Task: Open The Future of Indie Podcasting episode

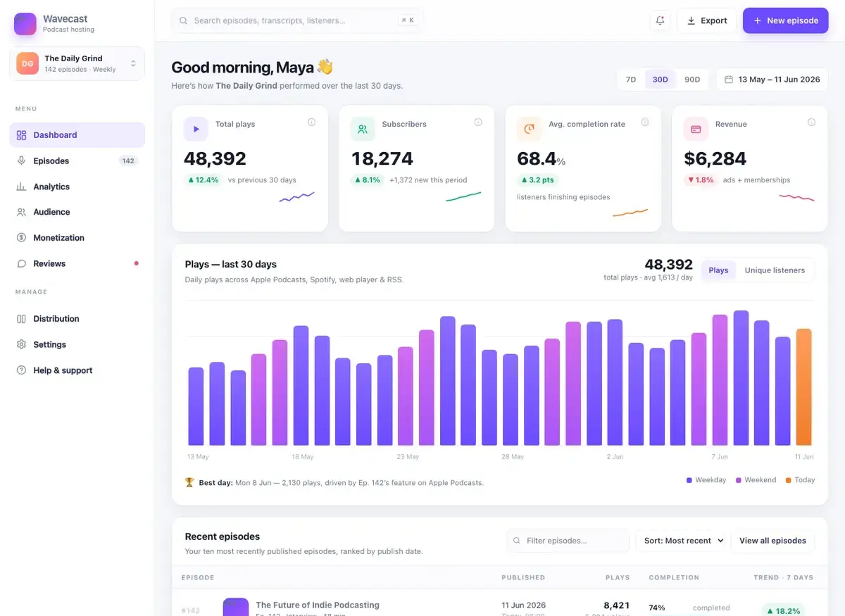Action: (x=318, y=605)
